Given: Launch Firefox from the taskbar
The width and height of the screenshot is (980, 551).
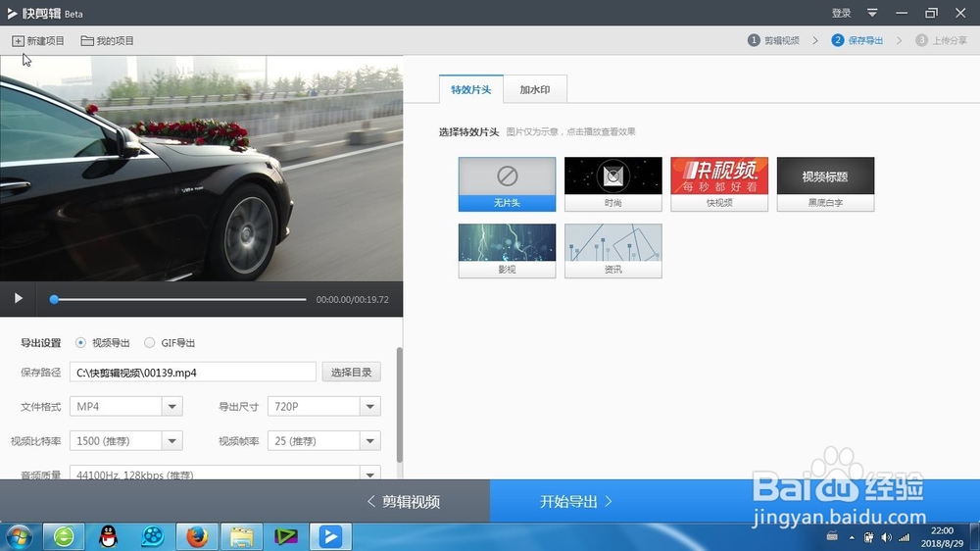Looking at the screenshot, I should (197, 536).
